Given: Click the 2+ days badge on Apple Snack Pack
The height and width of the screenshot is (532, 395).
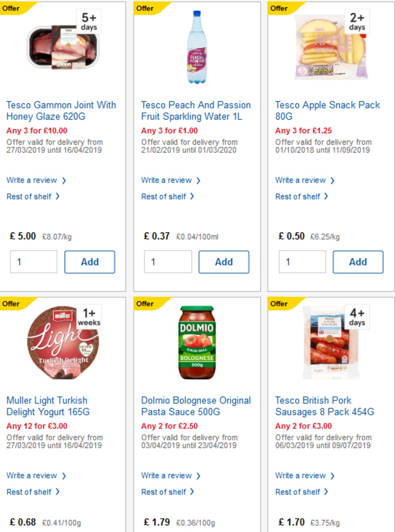Looking at the screenshot, I should coord(356,20).
